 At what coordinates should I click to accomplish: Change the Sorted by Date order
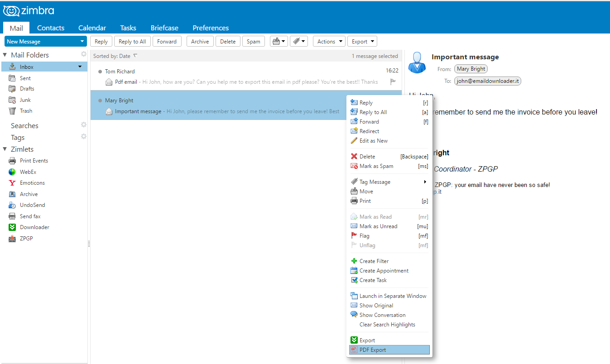pyautogui.click(x=115, y=56)
